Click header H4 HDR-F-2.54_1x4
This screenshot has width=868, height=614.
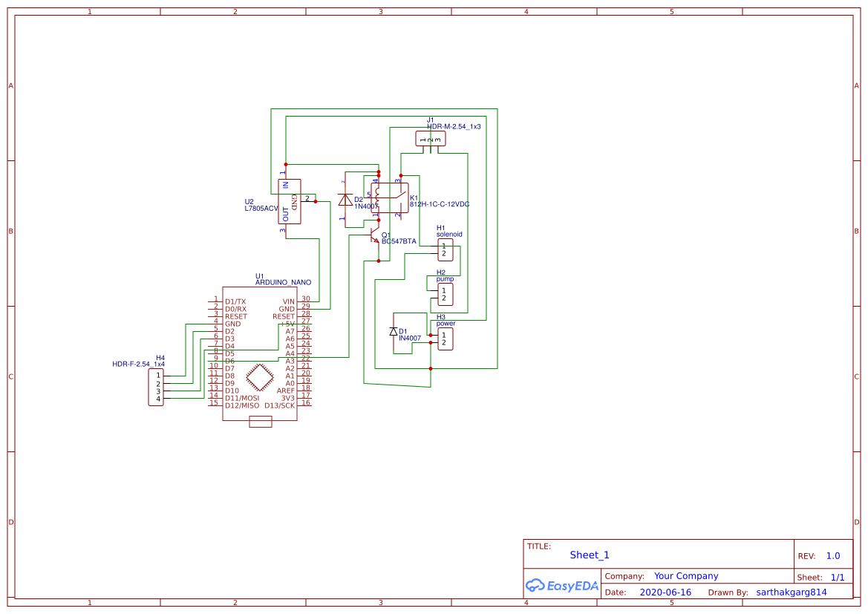(x=157, y=388)
